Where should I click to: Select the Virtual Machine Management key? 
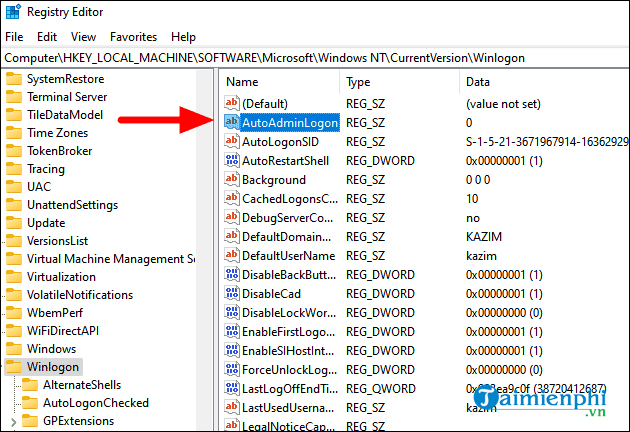click(x=111, y=259)
